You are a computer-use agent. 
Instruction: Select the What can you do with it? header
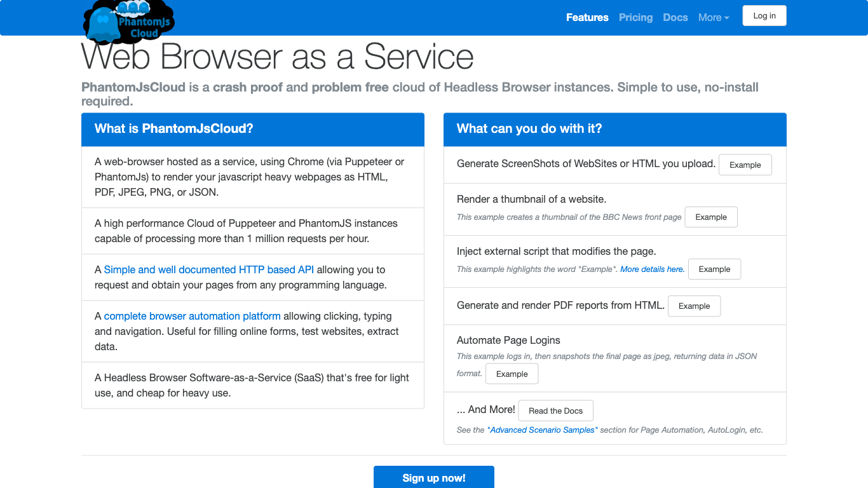coord(615,129)
